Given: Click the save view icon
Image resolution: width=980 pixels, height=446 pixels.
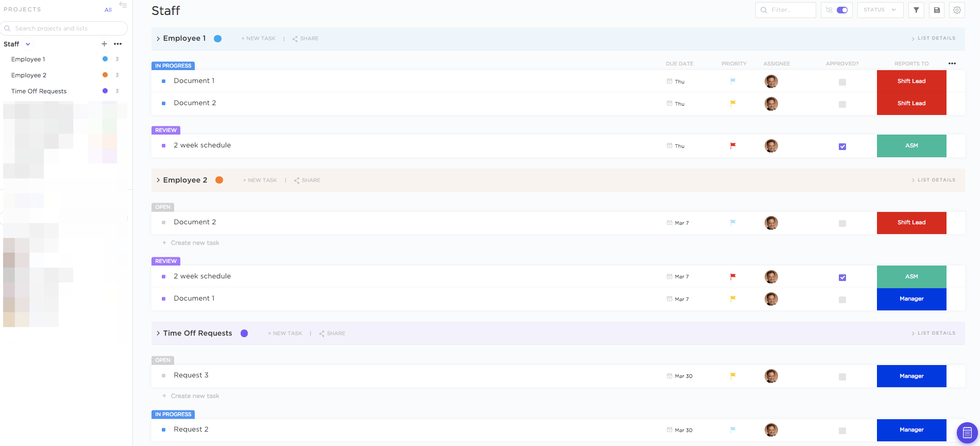Looking at the screenshot, I should coord(937,10).
